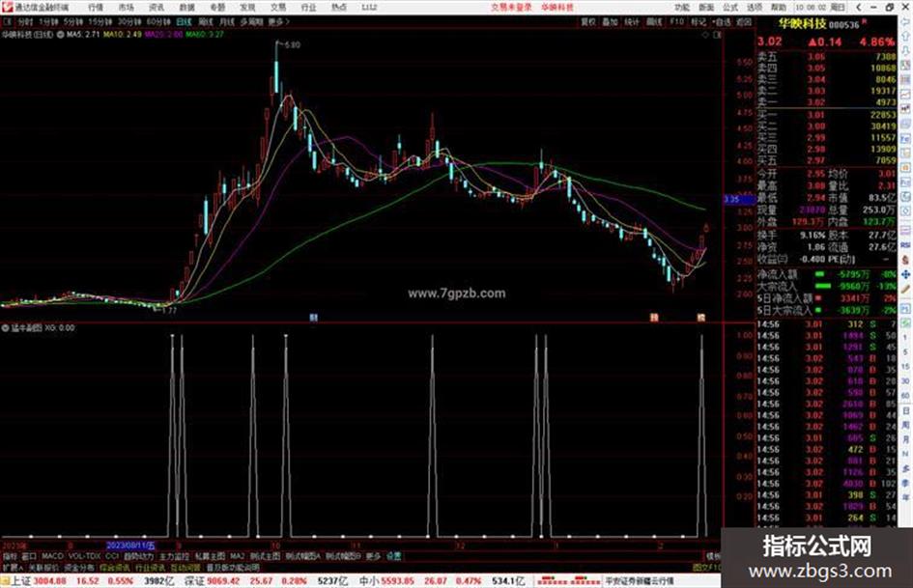Click the 深证 index in status bar
This screenshot has height=588, width=913.
click(195, 581)
